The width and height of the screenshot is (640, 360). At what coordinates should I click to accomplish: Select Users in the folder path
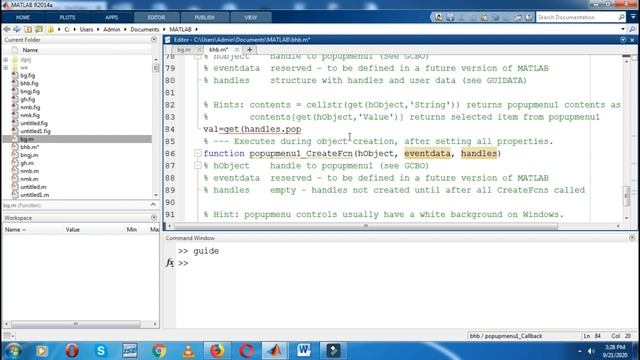[87, 29]
